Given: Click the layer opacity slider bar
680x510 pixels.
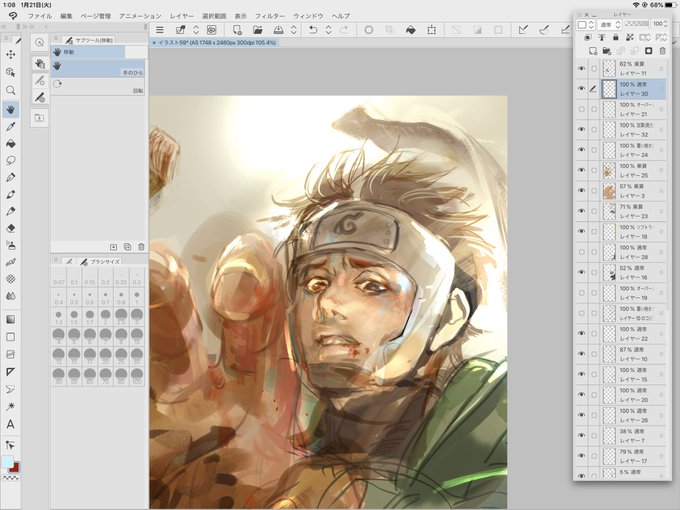Looking at the screenshot, I should click(638, 23).
